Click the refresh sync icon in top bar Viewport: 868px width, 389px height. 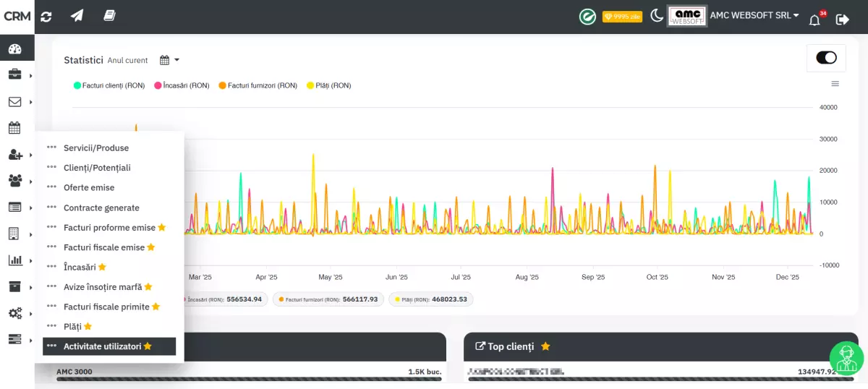[x=46, y=16]
